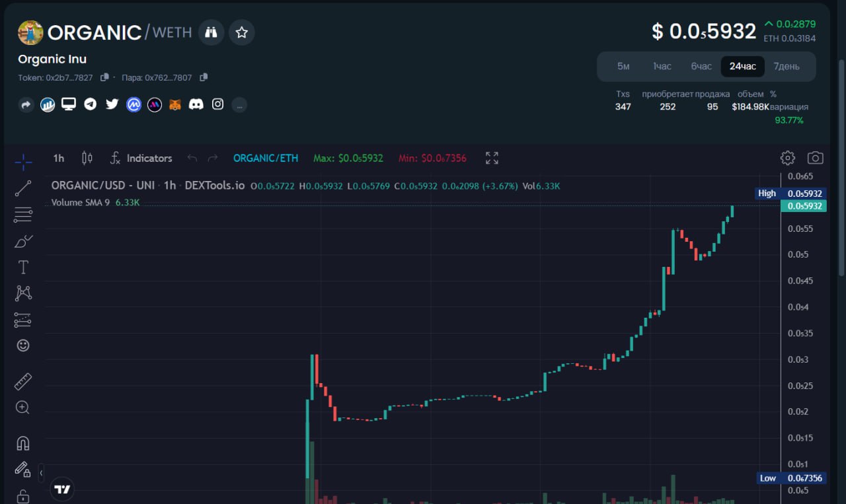This screenshot has width=846, height=504.
Task: Click the Low price label 0.0₆7356
Action: coord(790,478)
